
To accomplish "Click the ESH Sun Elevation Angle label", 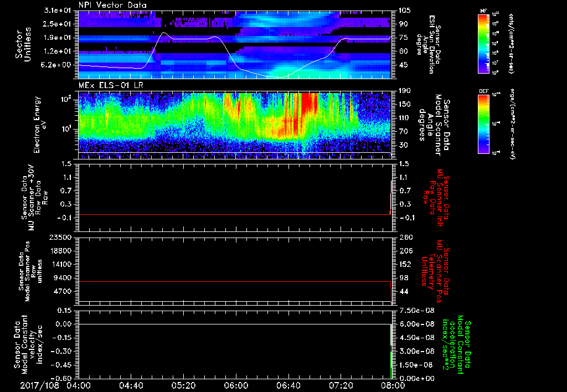I will coord(430,44).
